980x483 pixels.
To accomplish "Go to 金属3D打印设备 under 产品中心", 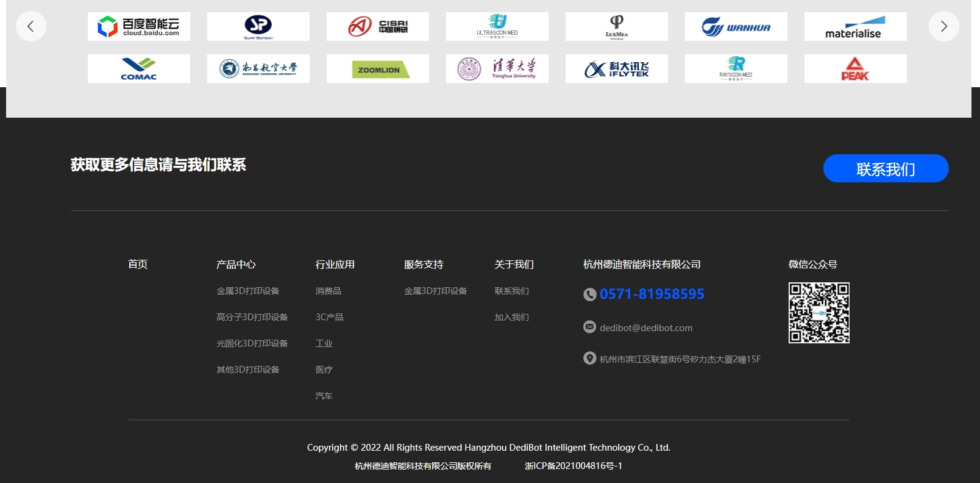I will (x=247, y=291).
